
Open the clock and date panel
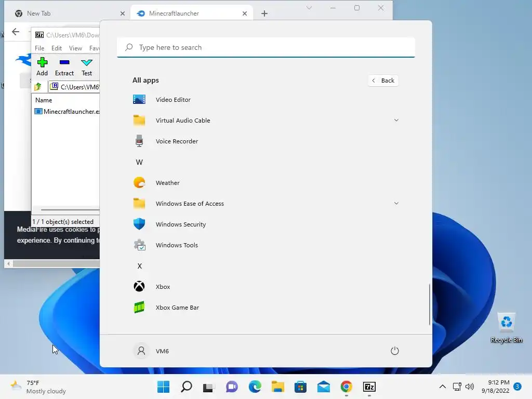[495, 387]
